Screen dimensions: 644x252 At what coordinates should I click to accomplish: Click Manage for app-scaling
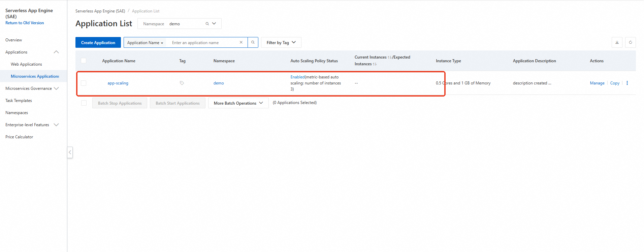click(x=597, y=83)
